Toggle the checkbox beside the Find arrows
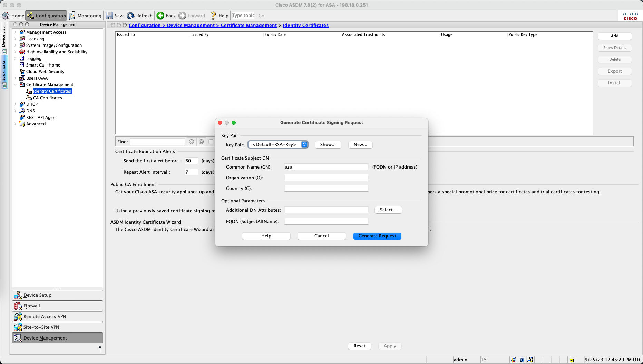The image size is (643, 364). (211, 142)
